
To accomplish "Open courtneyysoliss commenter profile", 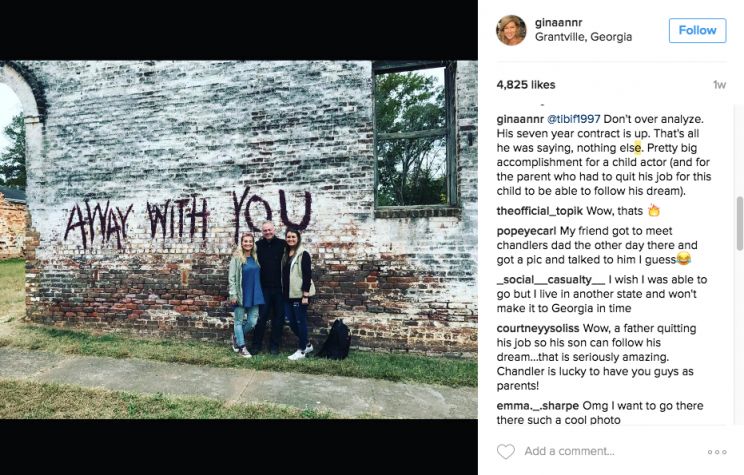I will click(x=538, y=328).
